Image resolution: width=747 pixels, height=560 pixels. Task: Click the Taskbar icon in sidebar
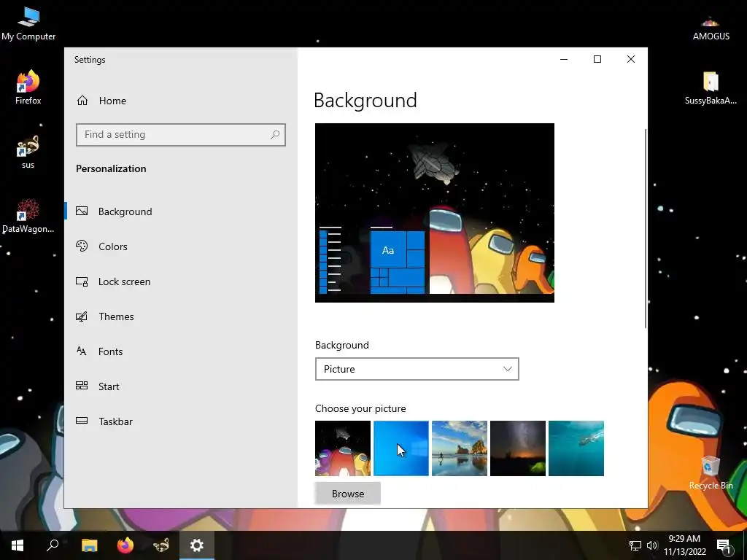[82, 421]
